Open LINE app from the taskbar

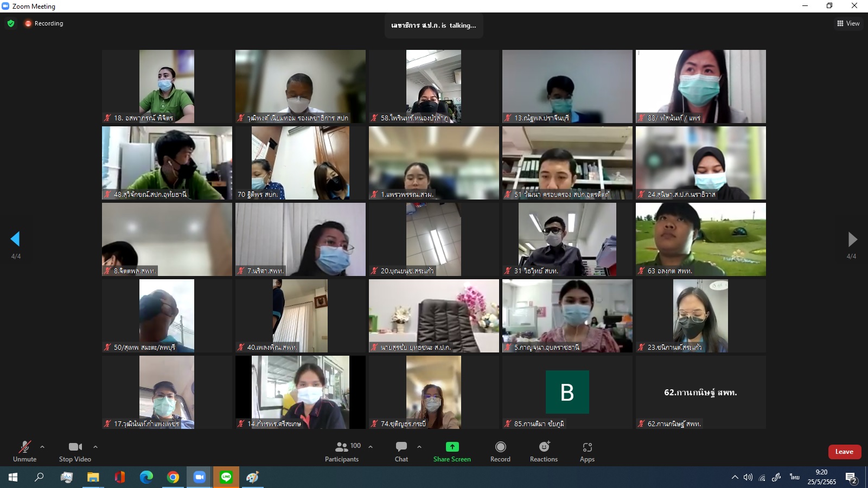point(226,477)
